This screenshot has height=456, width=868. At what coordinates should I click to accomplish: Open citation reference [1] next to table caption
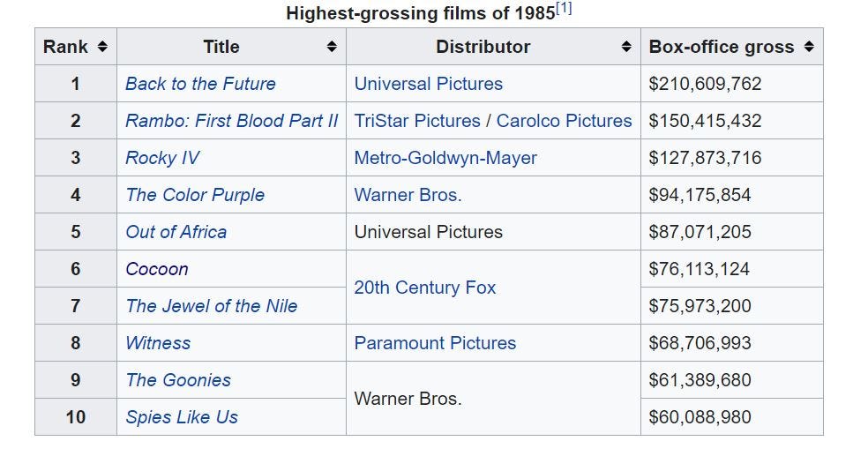click(x=564, y=9)
